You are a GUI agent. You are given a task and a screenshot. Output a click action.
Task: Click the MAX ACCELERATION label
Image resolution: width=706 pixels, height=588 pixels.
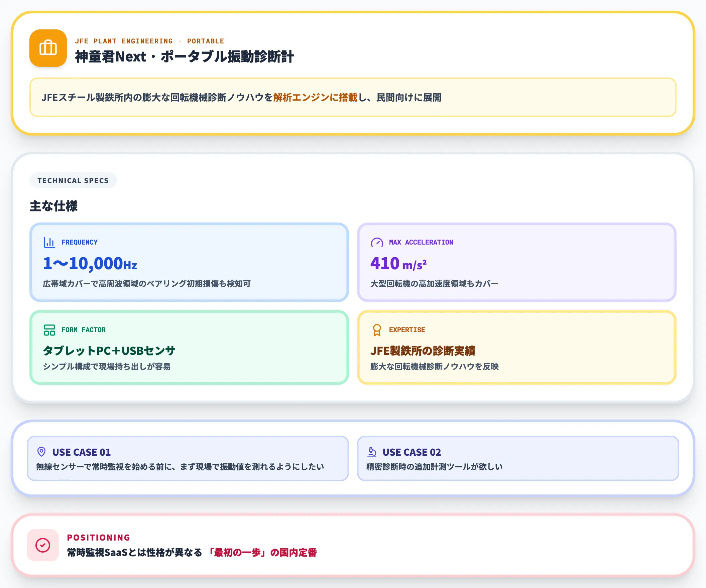(421, 242)
